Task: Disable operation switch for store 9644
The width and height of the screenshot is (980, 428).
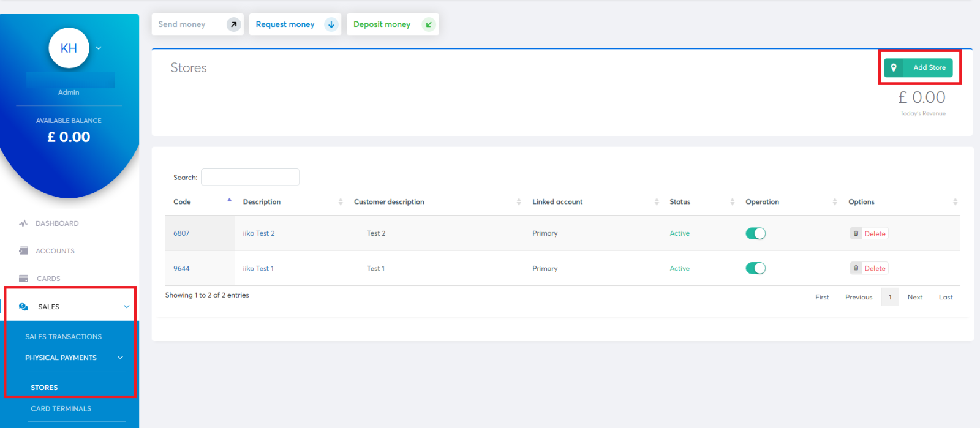Action: click(755, 268)
